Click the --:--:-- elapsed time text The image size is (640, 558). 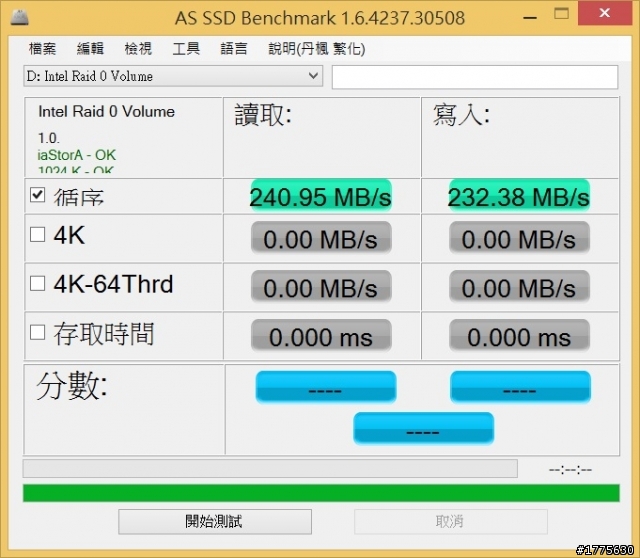570,470
